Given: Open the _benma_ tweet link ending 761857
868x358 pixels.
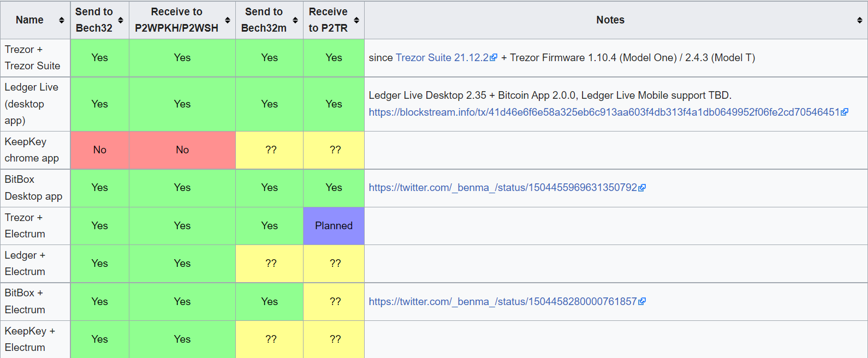Looking at the screenshot, I should [503, 301].
